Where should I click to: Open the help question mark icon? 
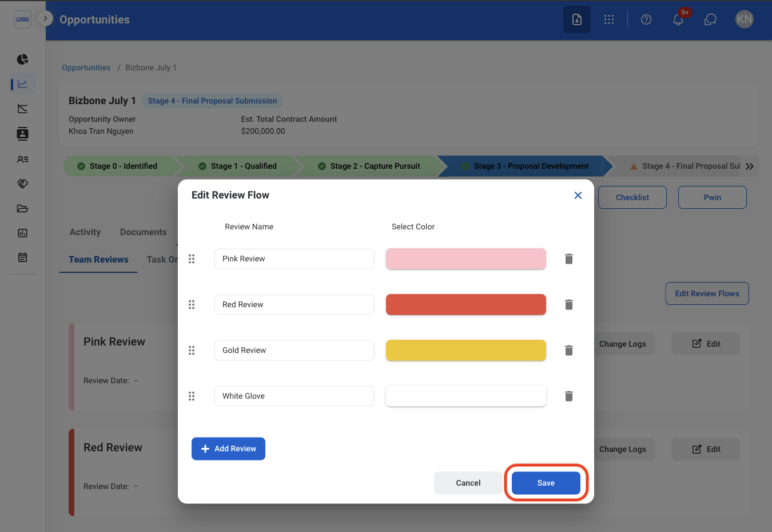point(646,19)
